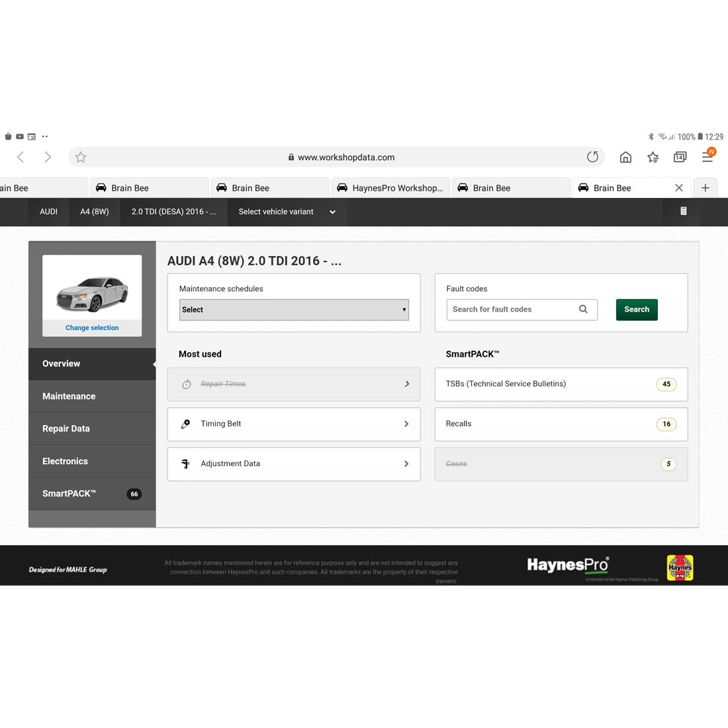The image size is (728, 728).
Task: Click the Audi A4 car thumbnail
Action: (x=92, y=294)
